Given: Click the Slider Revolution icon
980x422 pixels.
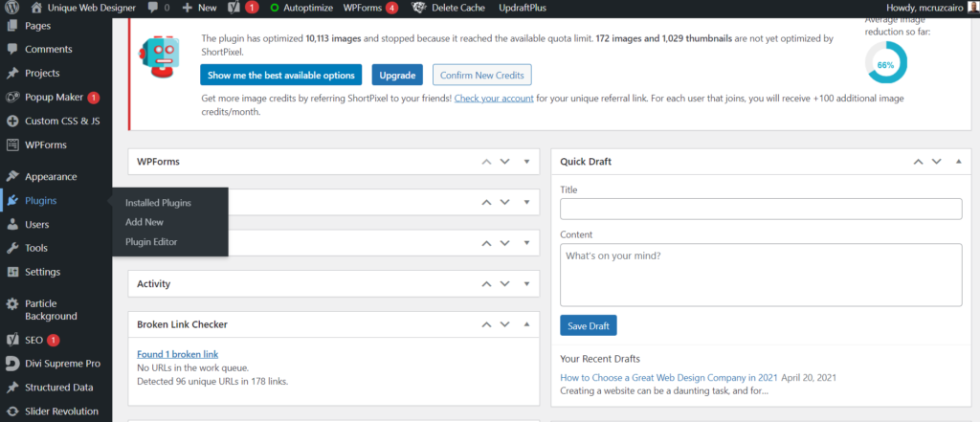Looking at the screenshot, I should [x=11, y=411].
